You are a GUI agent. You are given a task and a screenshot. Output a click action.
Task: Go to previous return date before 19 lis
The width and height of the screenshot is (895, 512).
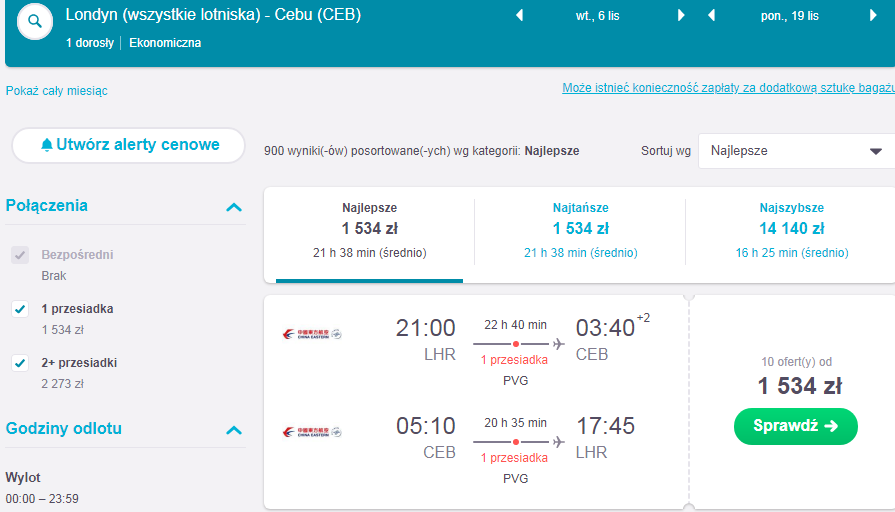tap(711, 15)
